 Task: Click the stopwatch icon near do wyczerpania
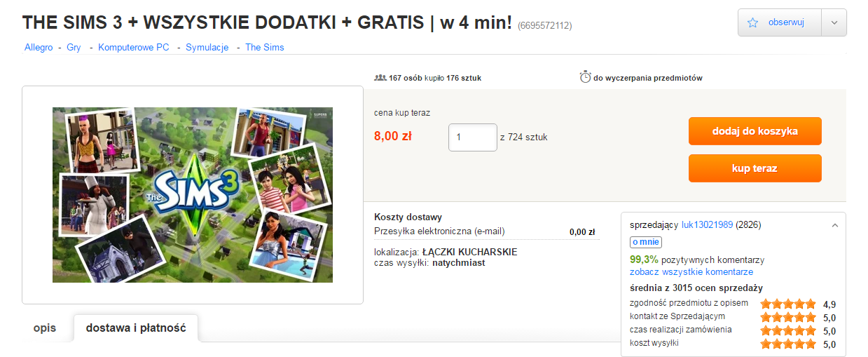pyautogui.click(x=586, y=77)
